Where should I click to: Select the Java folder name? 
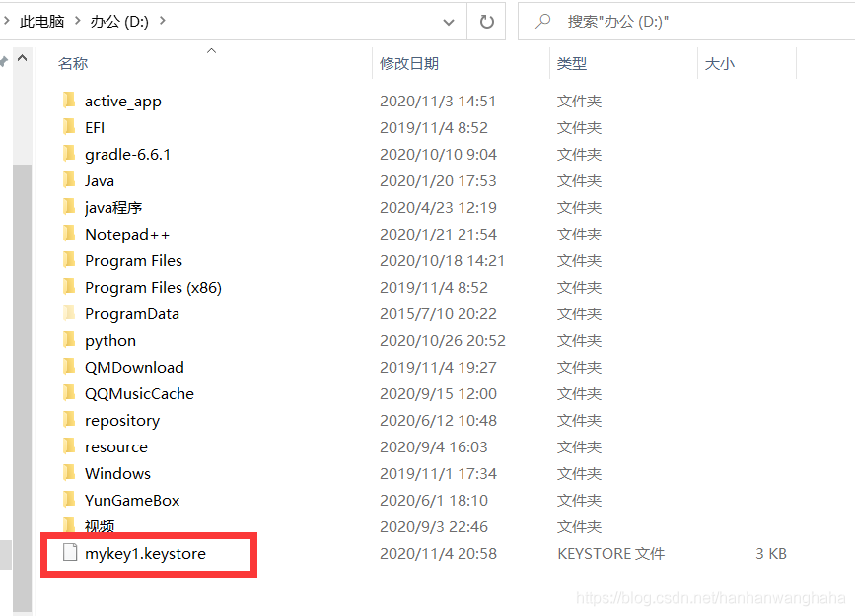click(100, 181)
